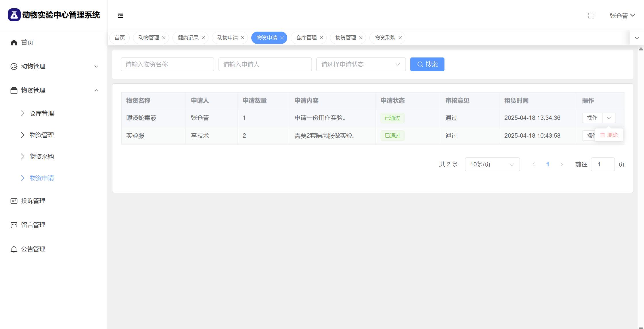This screenshot has height=329, width=644.
Task: Click the sidebar collapse hamburger icon
Action: pyautogui.click(x=120, y=16)
